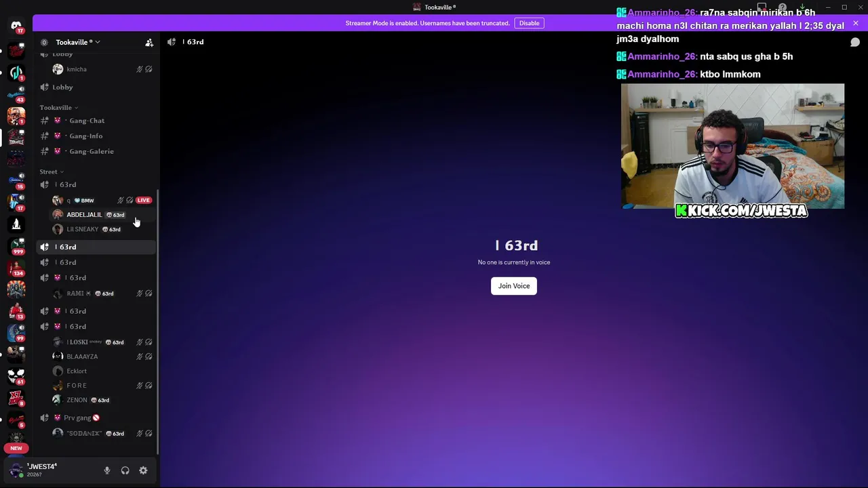Screen dimensions: 868x488
Task: Click the voice channel icon in header
Action: coord(172,42)
